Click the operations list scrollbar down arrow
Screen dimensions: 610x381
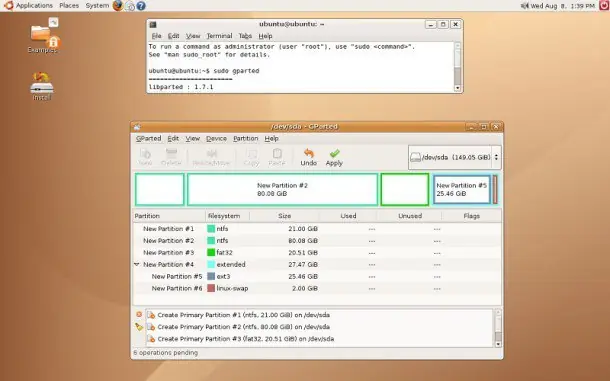click(x=498, y=344)
